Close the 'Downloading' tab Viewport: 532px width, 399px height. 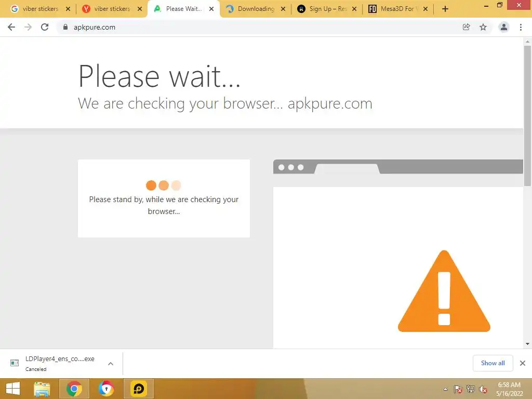(x=283, y=9)
